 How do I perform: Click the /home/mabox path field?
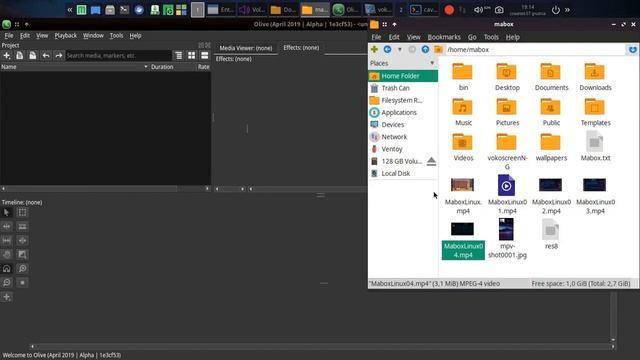(x=536, y=49)
